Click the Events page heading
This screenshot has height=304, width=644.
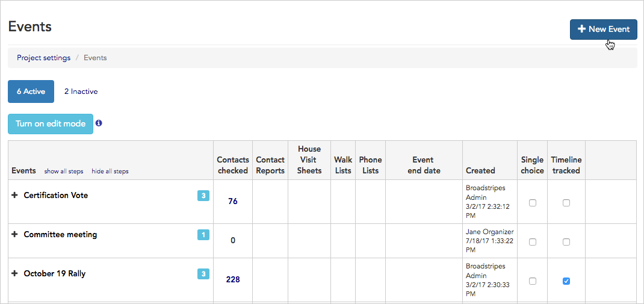[x=30, y=26]
